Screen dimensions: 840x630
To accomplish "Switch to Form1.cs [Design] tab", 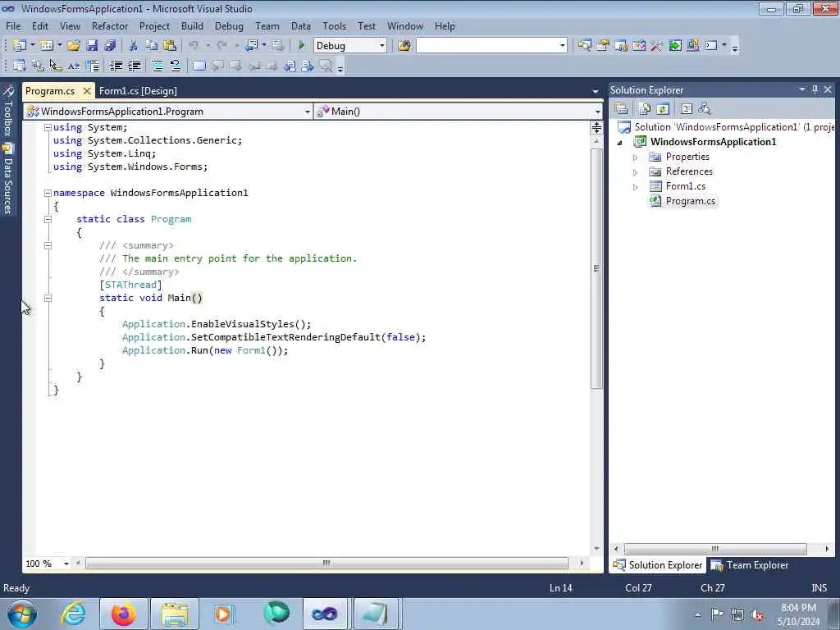I will [138, 91].
